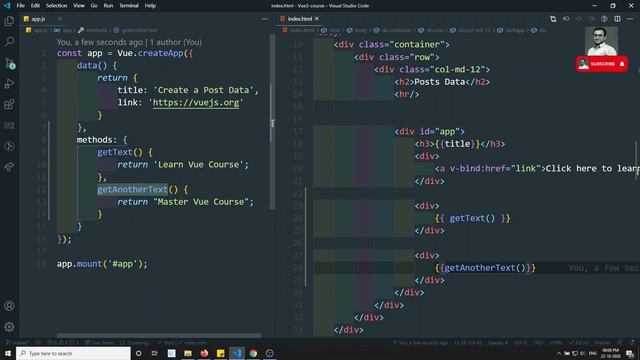The height and width of the screenshot is (360, 640).
Task: Click the GitLens author annotation above line 1
Action: click(129, 42)
